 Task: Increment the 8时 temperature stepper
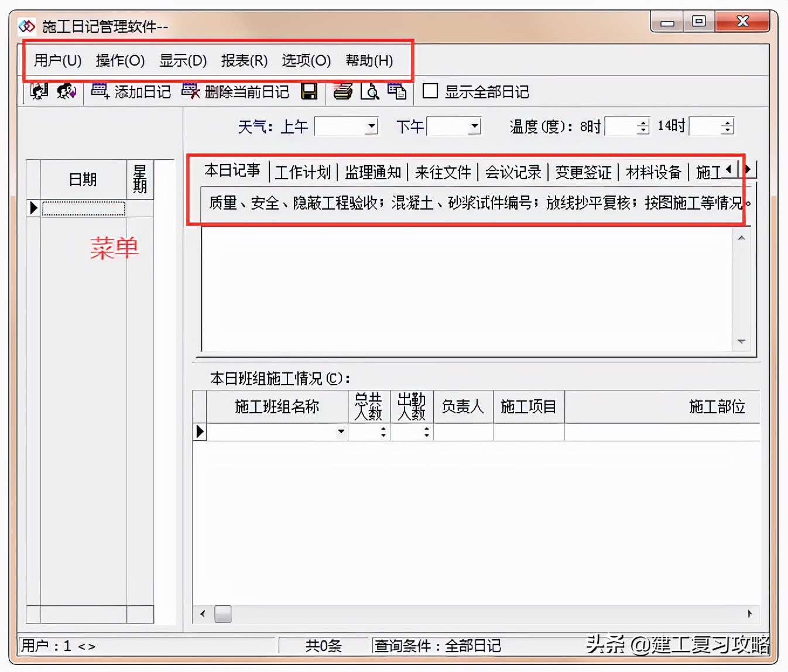tap(642, 122)
